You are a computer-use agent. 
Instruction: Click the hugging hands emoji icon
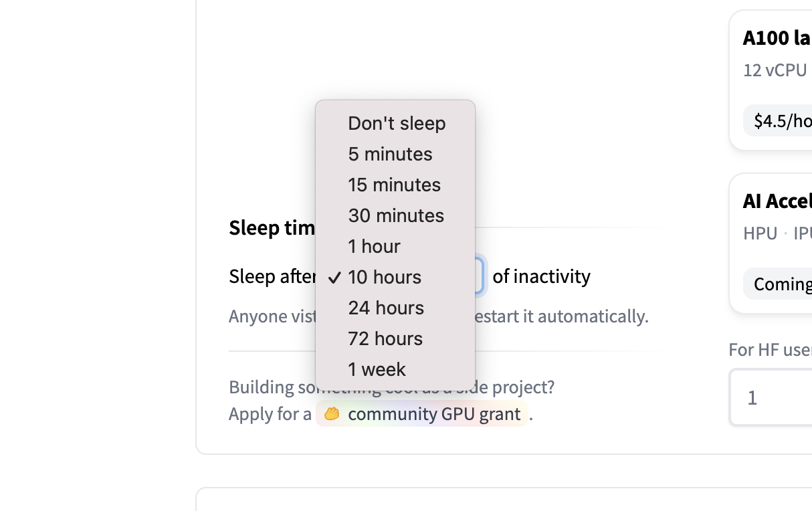pos(332,414)
